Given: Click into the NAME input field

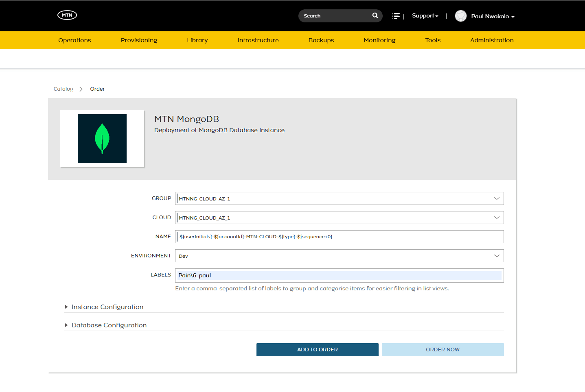Looking at the screenshot, I should (340, 237).
